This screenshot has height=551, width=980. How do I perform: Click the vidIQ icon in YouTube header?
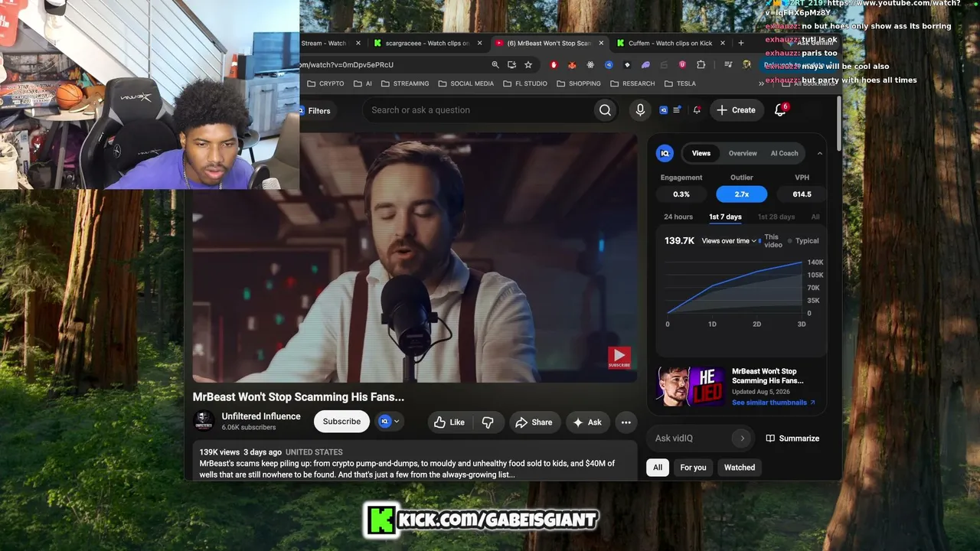tap(664, 110)
